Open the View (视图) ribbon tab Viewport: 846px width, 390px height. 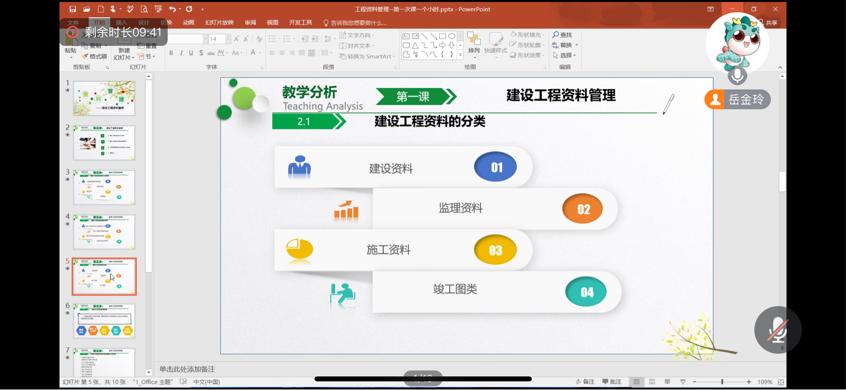click(x=272, y=23)
